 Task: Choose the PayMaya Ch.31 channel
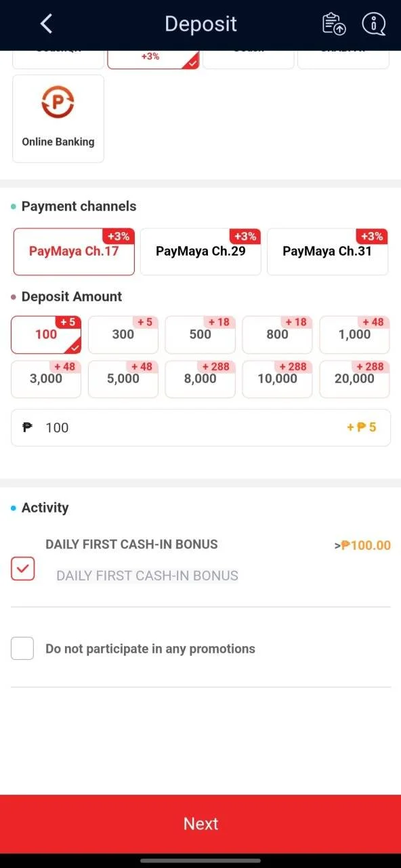(x=327, y=252)
